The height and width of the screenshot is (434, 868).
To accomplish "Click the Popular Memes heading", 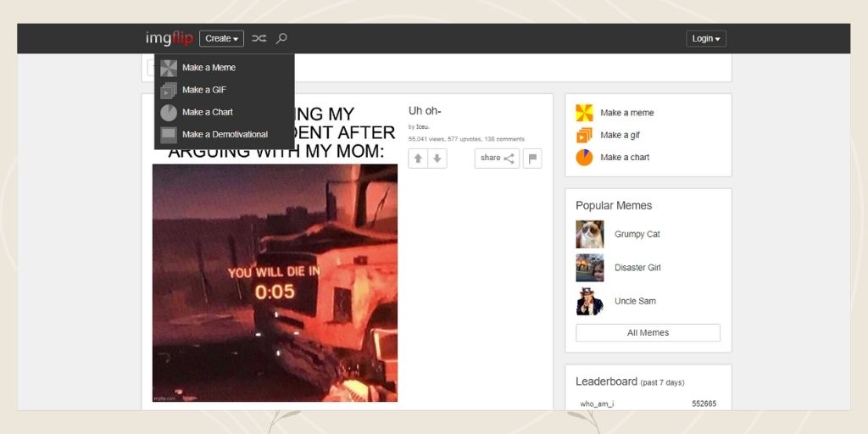I will coord(614,205).
